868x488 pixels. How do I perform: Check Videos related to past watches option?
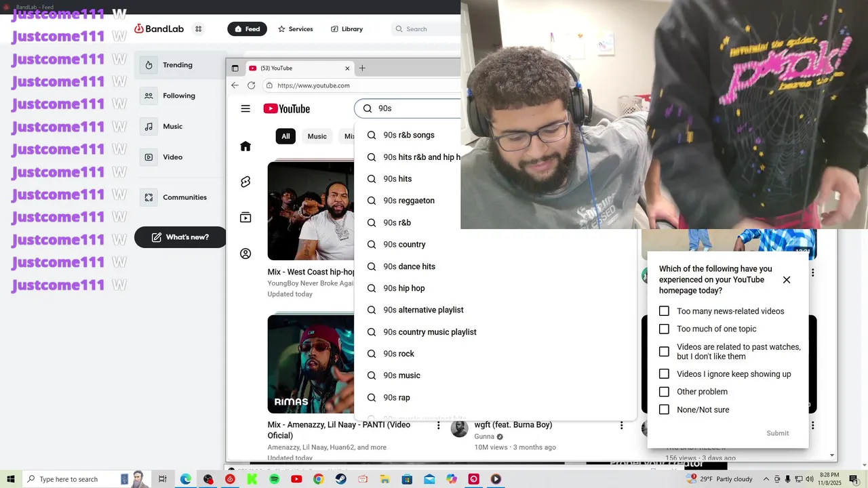click(664, 352)
